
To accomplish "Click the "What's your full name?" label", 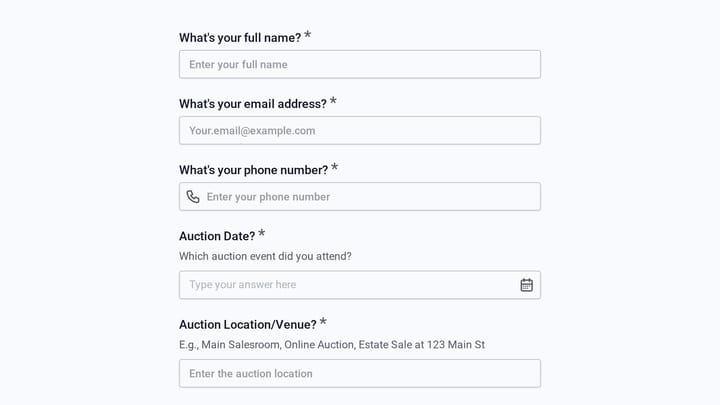I will click(240, 38).
